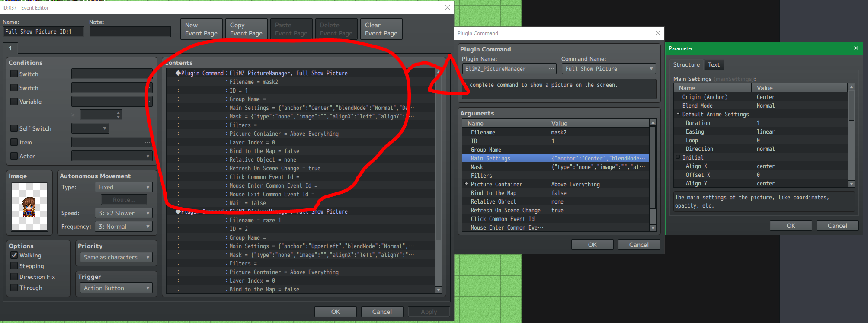Click New Event Page button
This screenshot has width=868, height=323.
[202, 29]
